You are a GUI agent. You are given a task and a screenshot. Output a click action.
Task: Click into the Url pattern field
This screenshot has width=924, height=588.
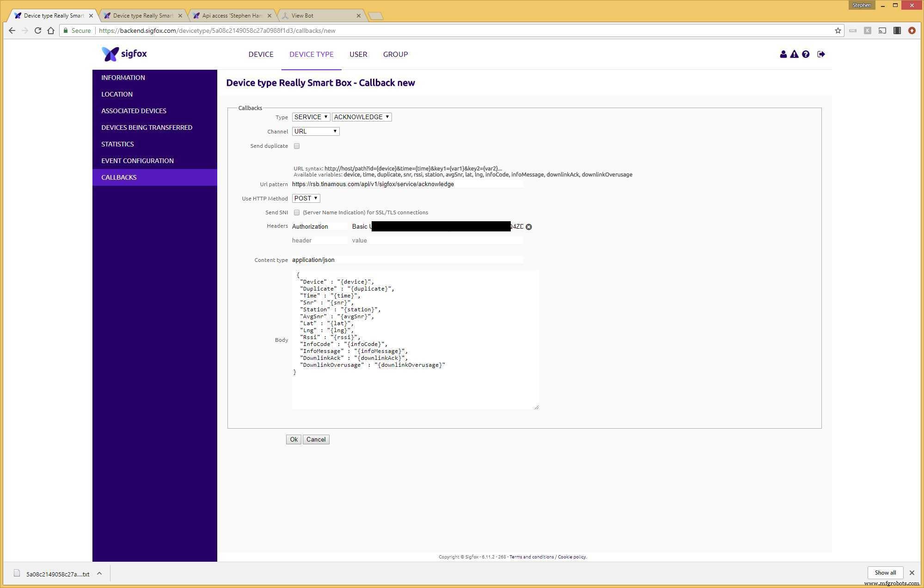[407, 184]
